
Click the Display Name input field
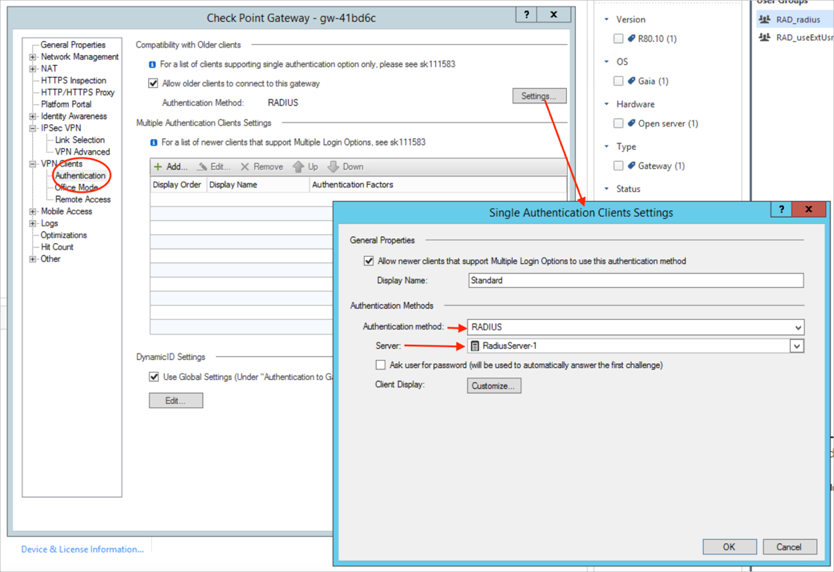[x=635, y=281]
